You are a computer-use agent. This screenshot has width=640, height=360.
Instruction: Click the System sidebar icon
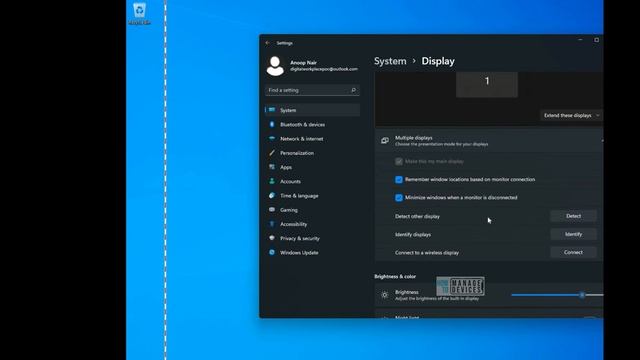(x=272, y=110)
